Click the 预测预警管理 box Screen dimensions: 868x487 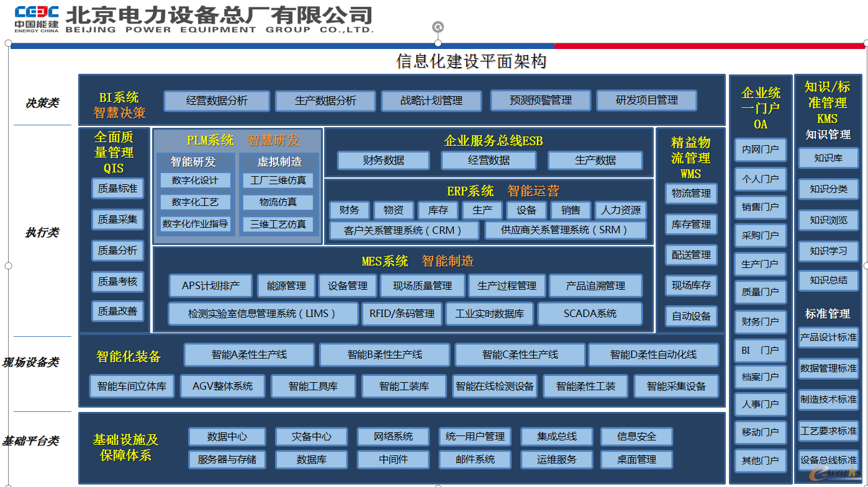[540, 101]
